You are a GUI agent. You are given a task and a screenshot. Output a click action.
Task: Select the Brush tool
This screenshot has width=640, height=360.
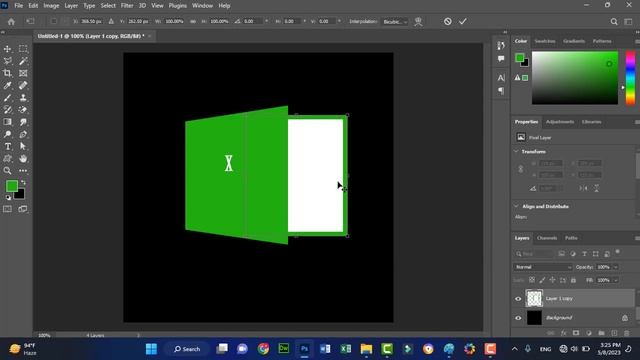(7, 98)
